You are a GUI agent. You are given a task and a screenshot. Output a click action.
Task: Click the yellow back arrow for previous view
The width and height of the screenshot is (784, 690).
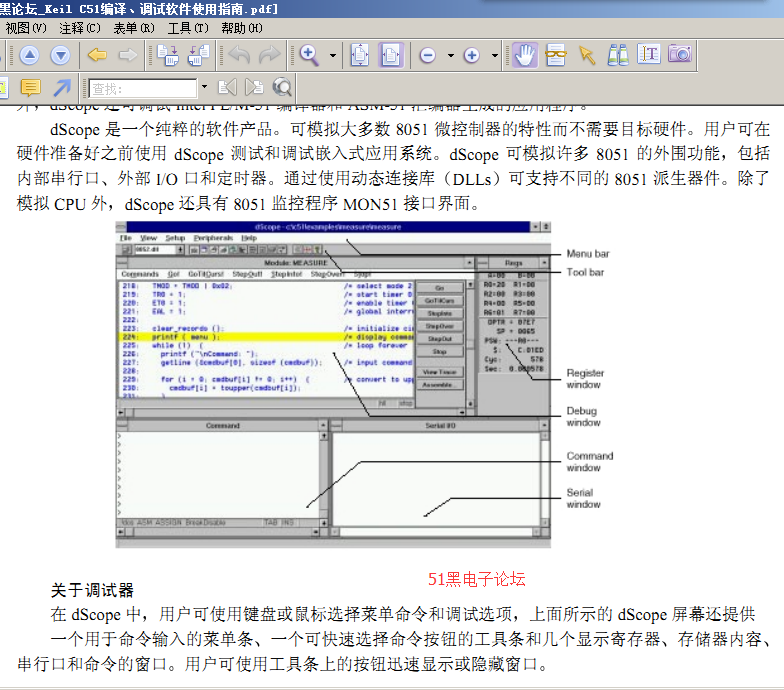(x=97, y=55)
